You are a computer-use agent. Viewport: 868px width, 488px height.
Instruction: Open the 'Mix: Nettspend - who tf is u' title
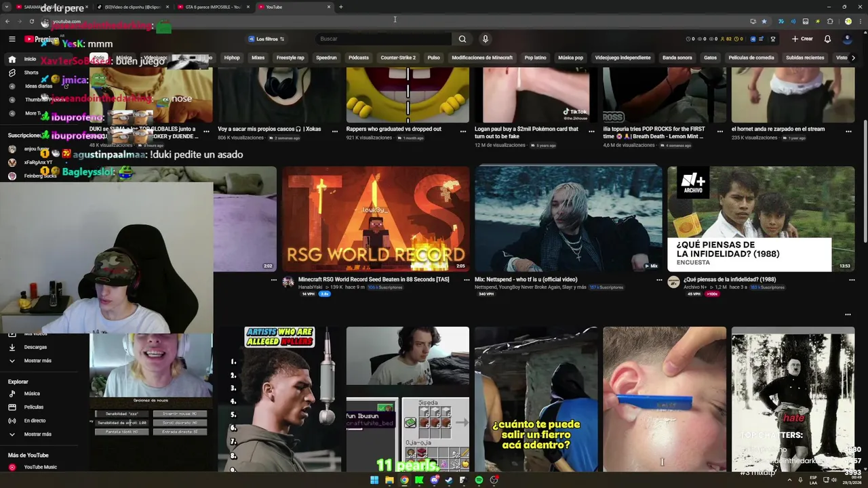coord(526,279)
